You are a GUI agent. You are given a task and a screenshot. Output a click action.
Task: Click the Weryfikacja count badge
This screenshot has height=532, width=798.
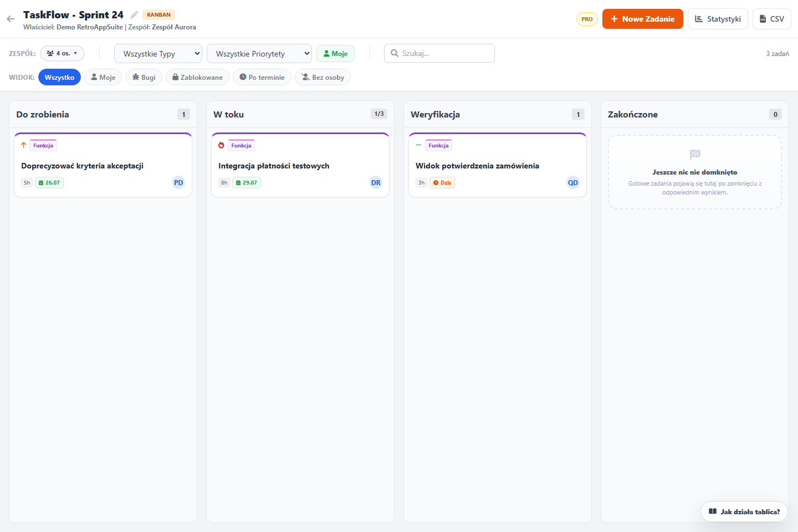[x=578, y=114]
